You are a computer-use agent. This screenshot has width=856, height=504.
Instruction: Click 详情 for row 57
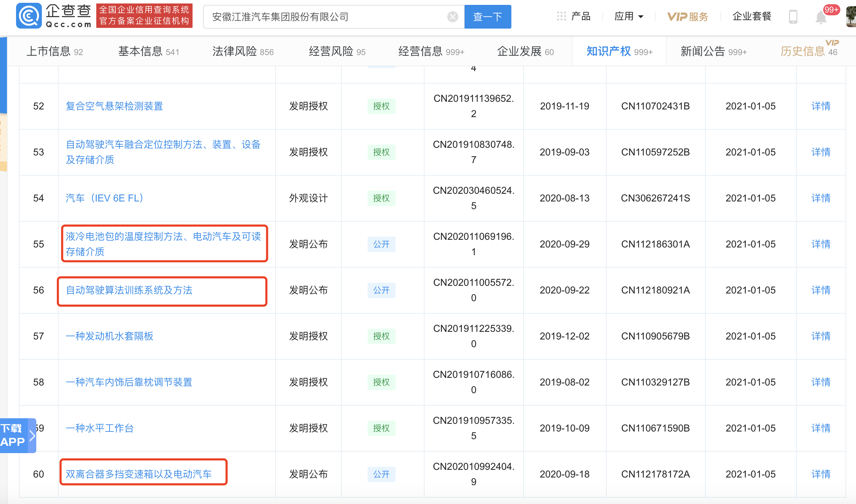pos(821,336)
